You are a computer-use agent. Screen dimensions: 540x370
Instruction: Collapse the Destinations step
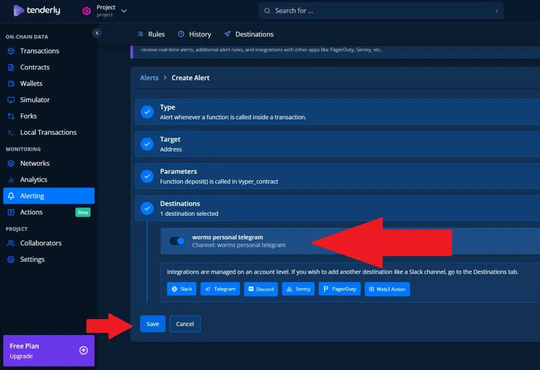click(338, 208)
